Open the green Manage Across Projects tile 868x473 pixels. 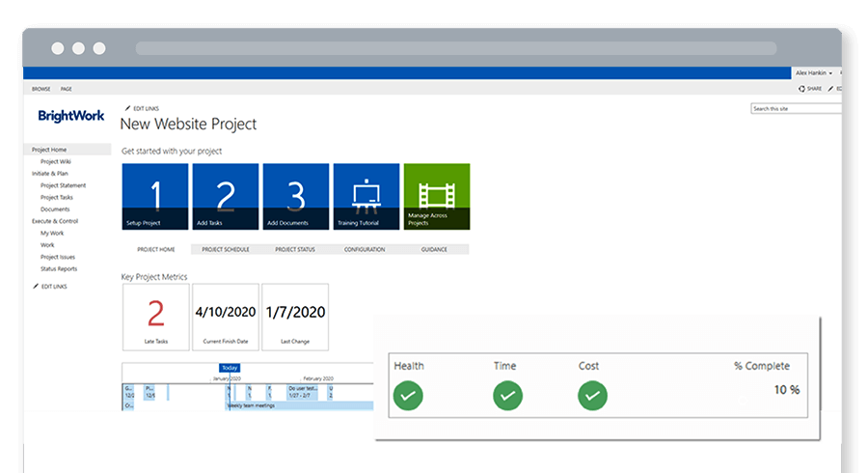point(436,197)
